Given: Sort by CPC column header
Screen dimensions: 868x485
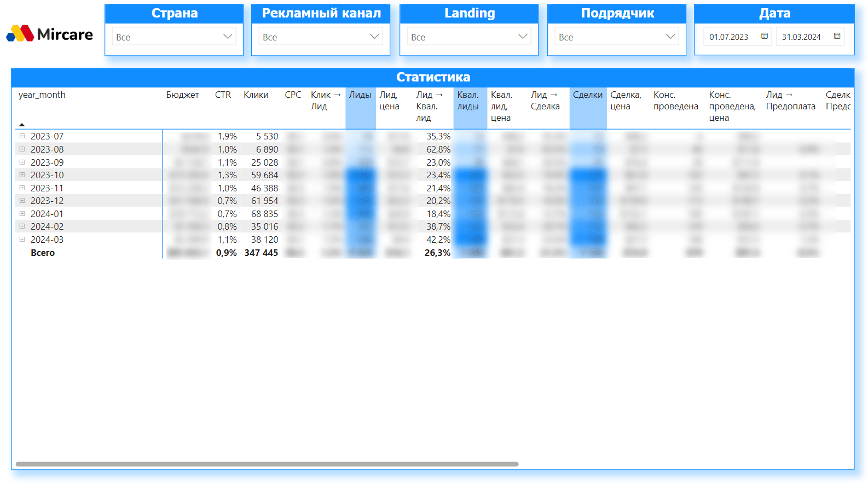Looking at the screenshot, I should (293, 95).
